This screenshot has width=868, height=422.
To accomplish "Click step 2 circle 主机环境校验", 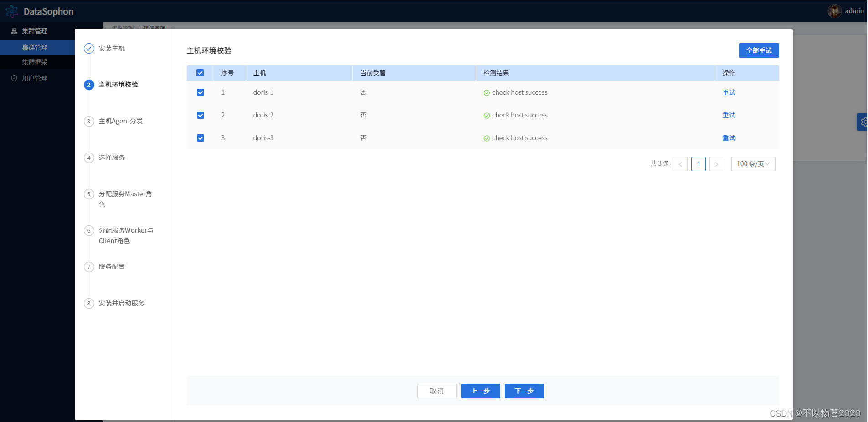I will click(x=89, y=85).
